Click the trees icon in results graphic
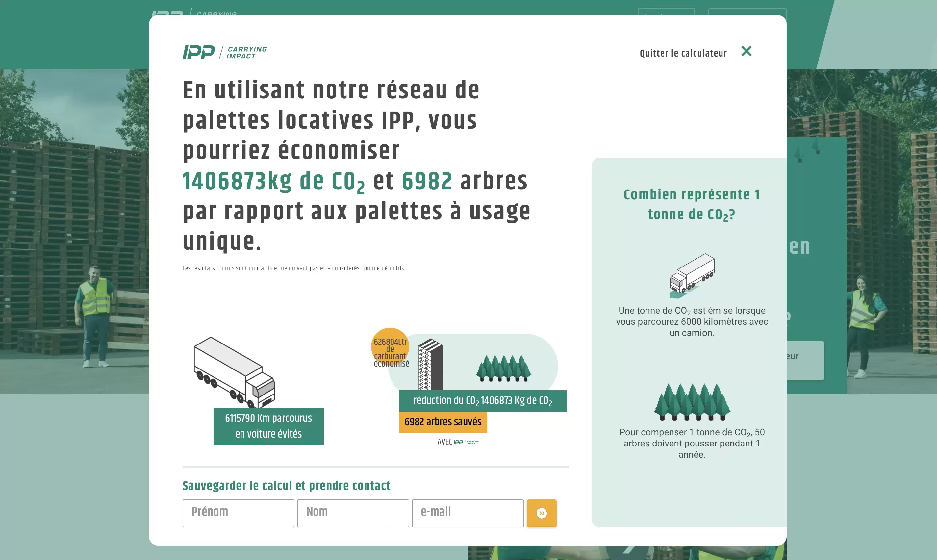The image size is (937, 560). point(504,368)
